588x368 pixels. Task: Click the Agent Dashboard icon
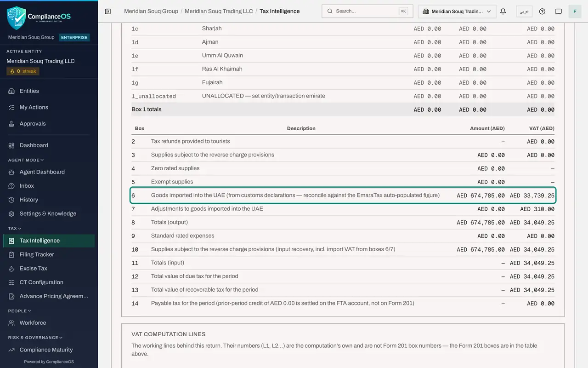tap(11, 172)
